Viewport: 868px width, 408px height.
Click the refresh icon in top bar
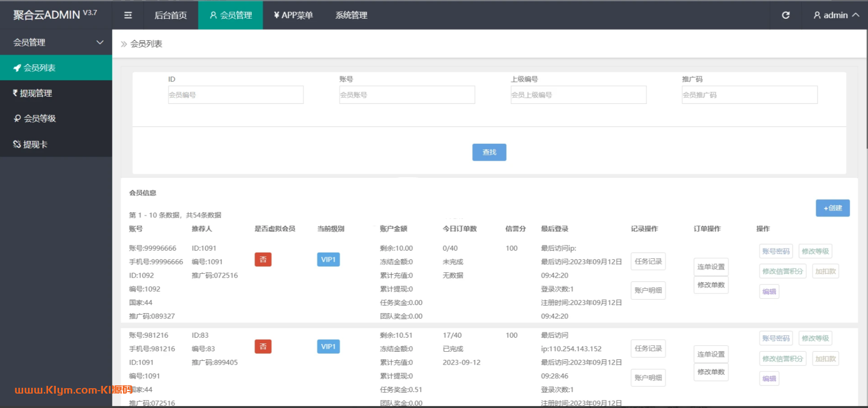coord(786,15)
